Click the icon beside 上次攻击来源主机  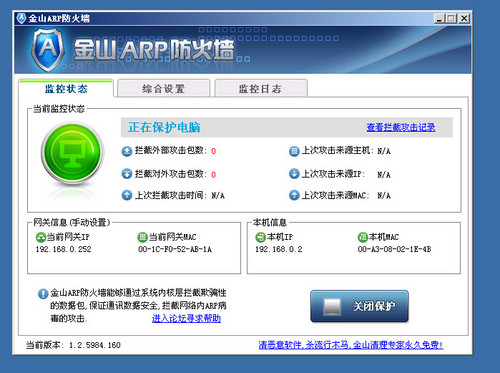[294, 151]
